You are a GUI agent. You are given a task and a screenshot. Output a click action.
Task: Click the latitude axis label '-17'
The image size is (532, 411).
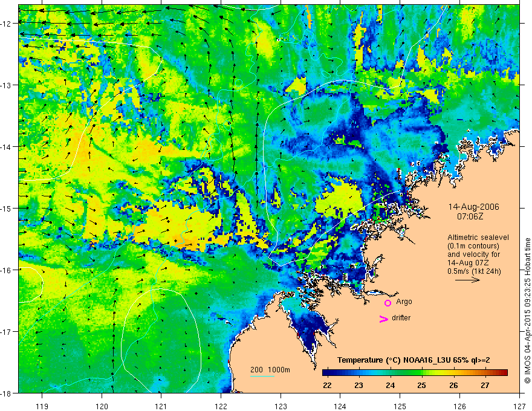click(x=6, y=331)
